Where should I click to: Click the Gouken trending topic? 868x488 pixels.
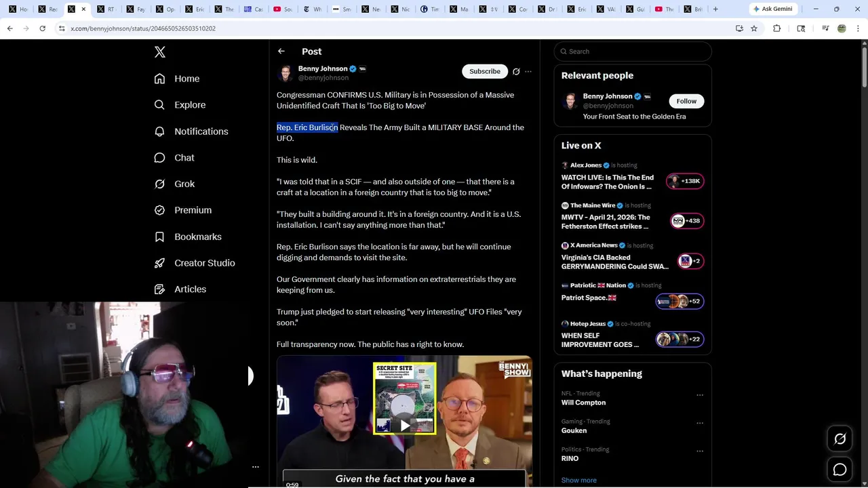tap(574, 430)
